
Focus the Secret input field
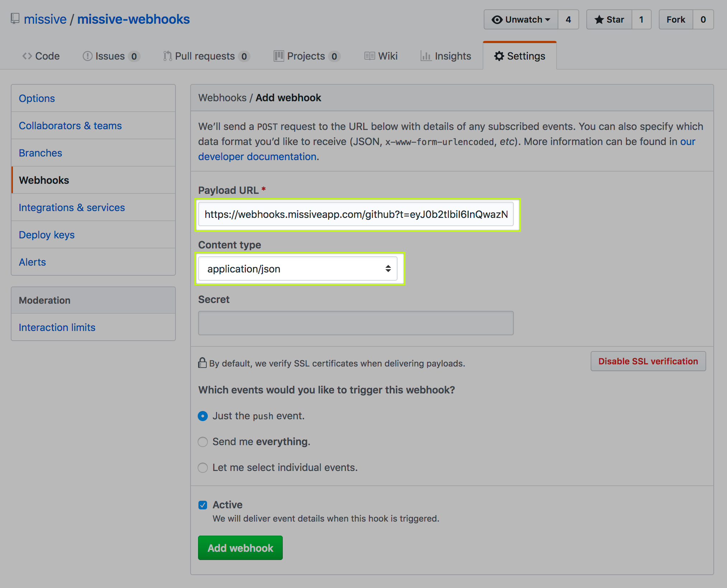pyautogui.click(x=356, y=323)
